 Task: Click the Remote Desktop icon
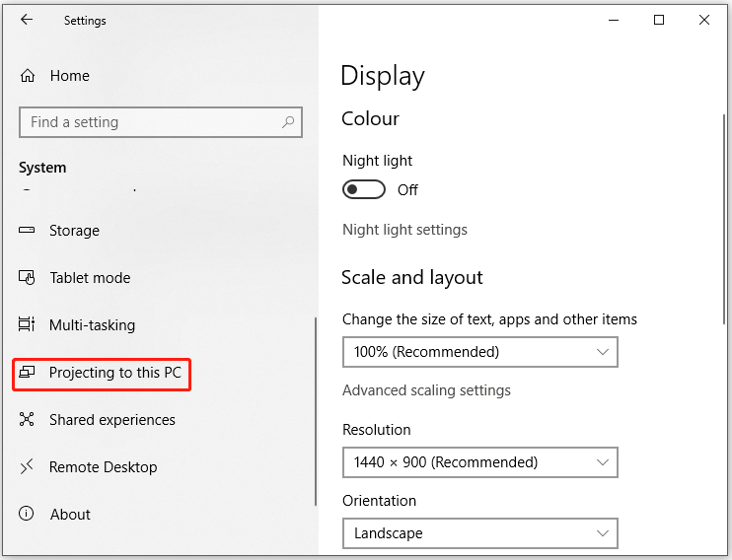click(x=28, y=467)
